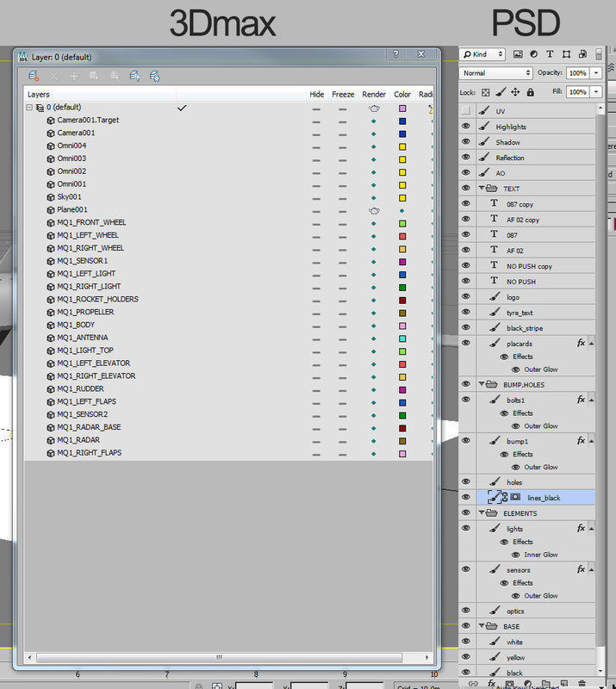The height and width of the screenshot is (689, 616).
Task: Click the Opacity 100% input field
Action: 578,73
